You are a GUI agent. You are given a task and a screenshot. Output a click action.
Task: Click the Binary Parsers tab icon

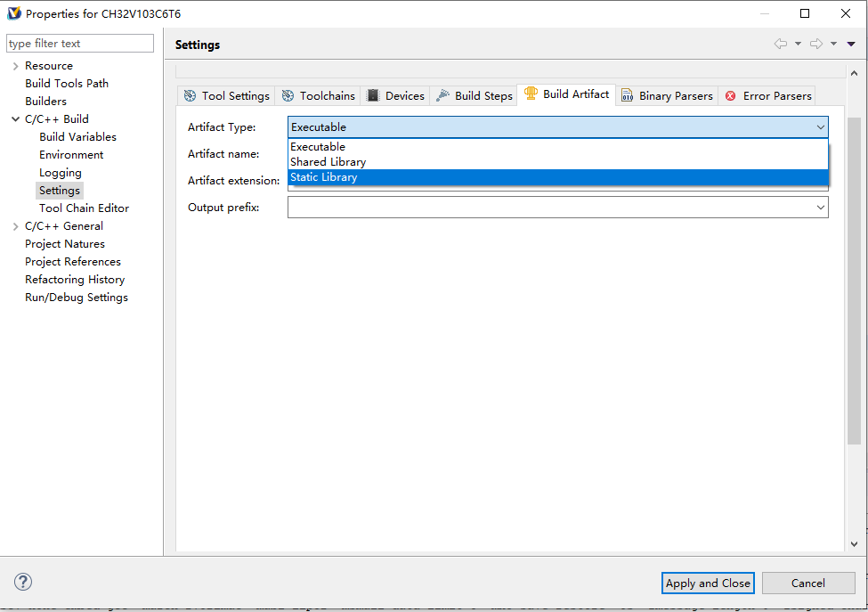coord(628,95)
